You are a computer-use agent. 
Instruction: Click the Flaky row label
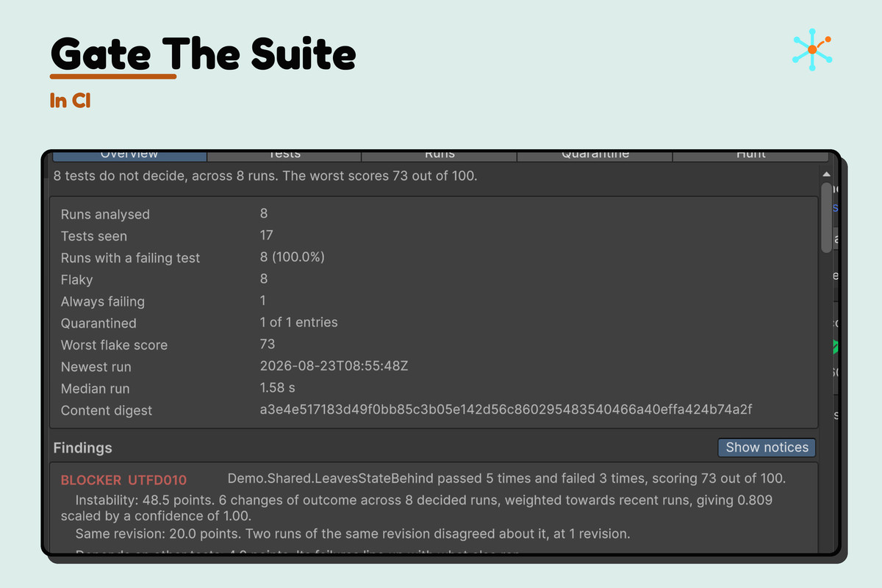click(76, 279)
